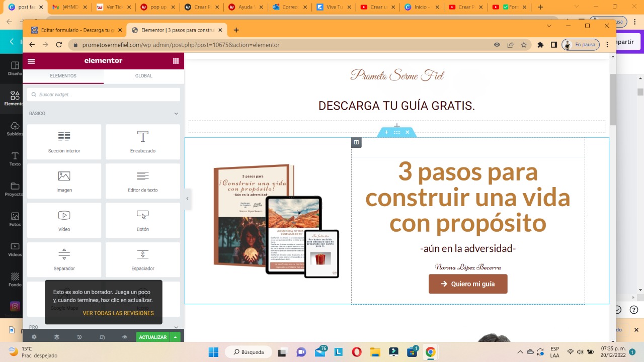Open the Chrome extensions puzzle icon
The width and height of the screenshot is (644, 362).
[x=540, y=45]
